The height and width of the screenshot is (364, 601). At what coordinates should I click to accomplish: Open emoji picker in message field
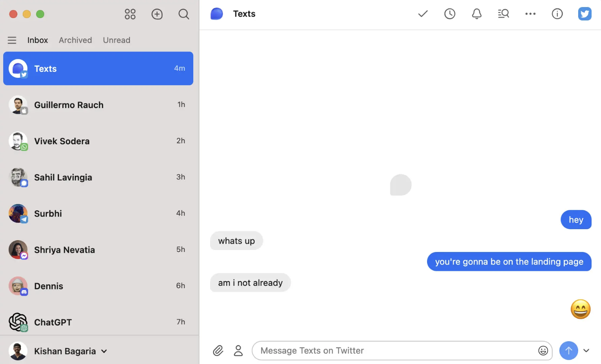pyautogui.click(x=543, y=351)
